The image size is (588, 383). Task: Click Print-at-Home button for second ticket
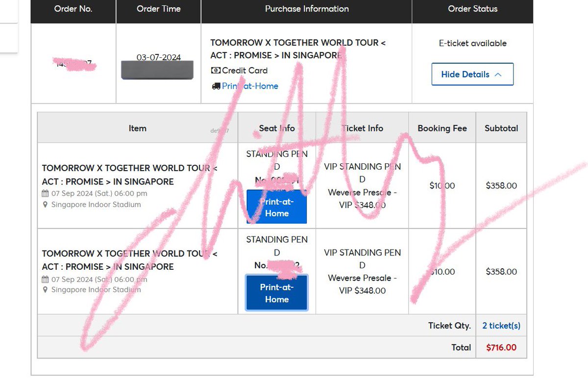tap(277, 293)
